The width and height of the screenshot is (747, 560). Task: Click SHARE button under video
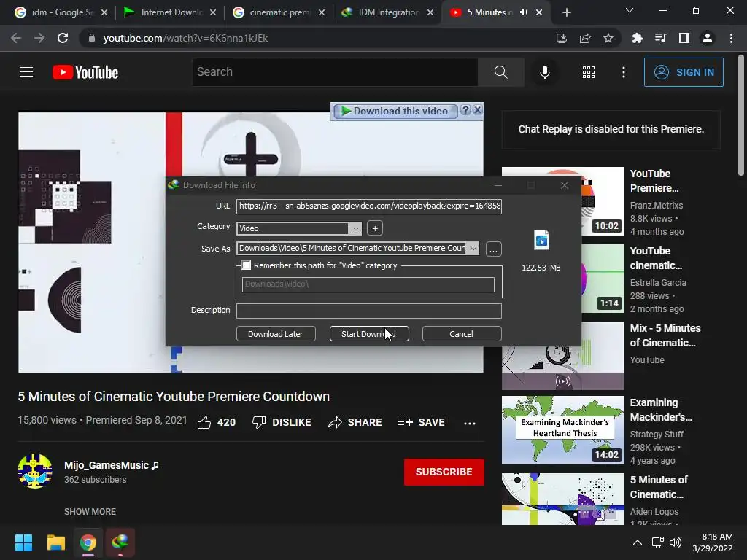coord(355,422)
